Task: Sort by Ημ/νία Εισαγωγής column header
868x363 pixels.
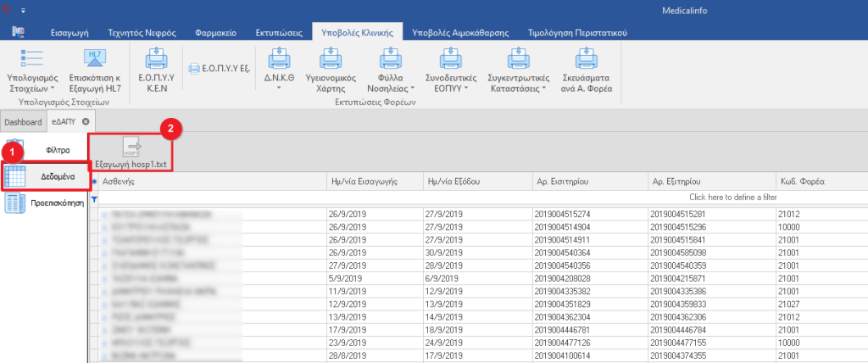Action: 372,181
